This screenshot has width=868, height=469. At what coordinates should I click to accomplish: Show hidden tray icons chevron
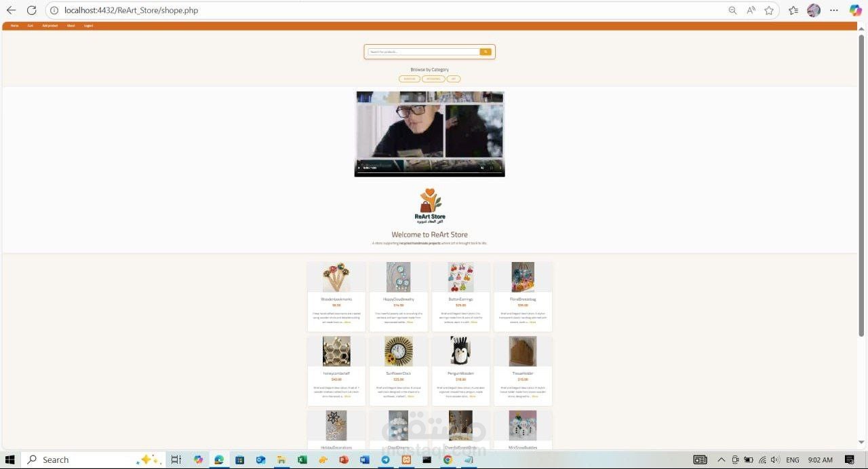721,459
